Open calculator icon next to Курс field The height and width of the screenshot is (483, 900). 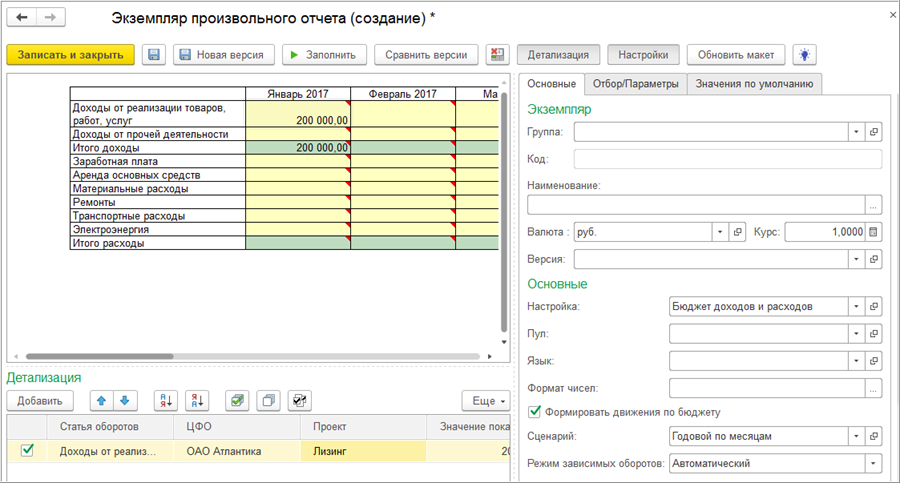[x=873, y=231]
